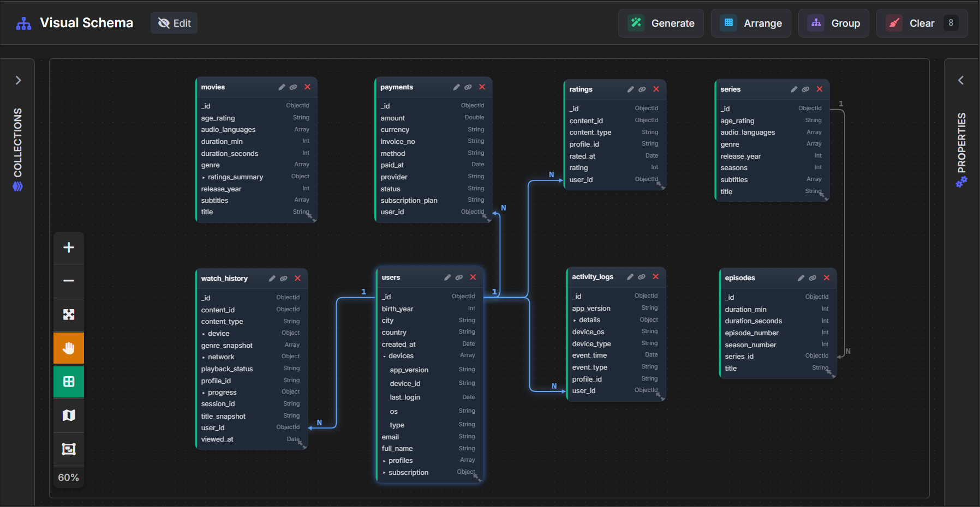Click the link icon on watch_history table
Image resolution: width=980 pixels, height=507 pixels.
coord(284,279)
